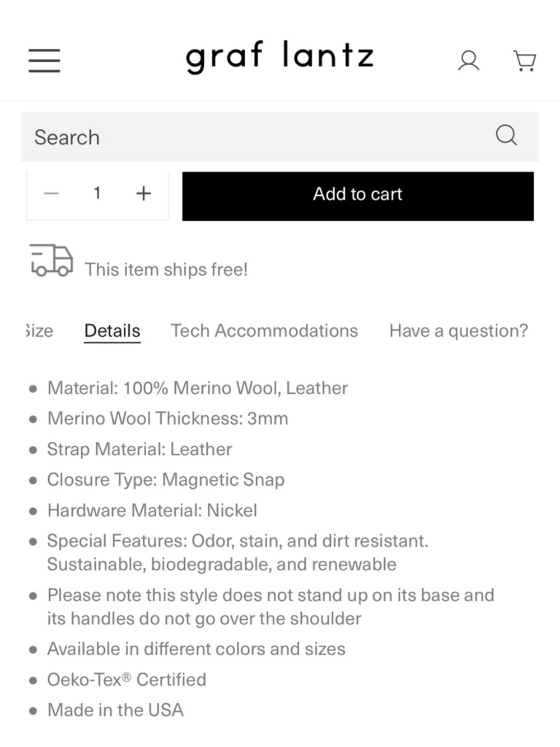
Task: Click the This item ships free! text
Action: tap(166, 270)
